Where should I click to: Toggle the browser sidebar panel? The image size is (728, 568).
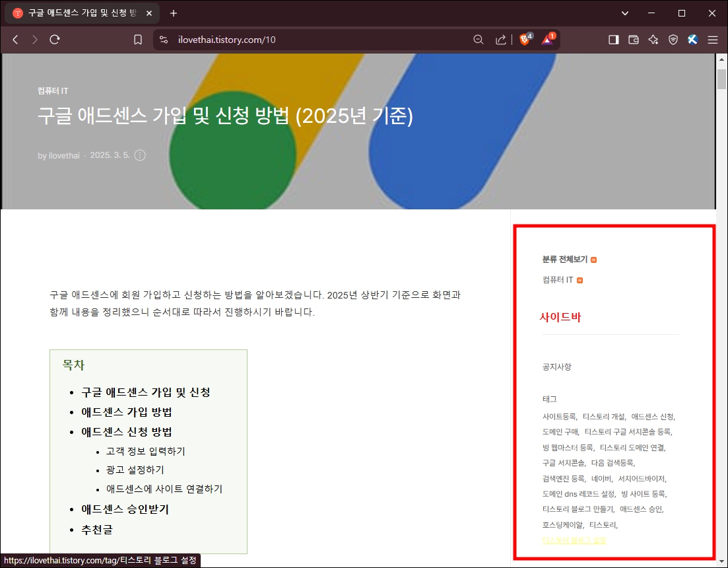click(x=614, y=40)
